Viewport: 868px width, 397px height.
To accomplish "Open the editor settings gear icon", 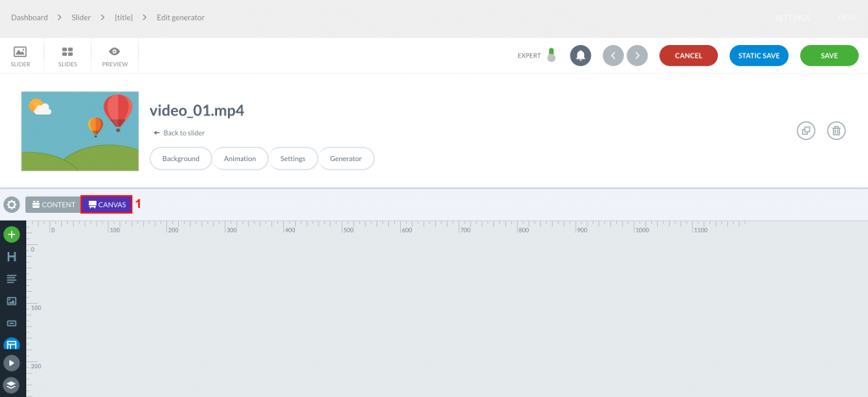I will click(12, 204).
